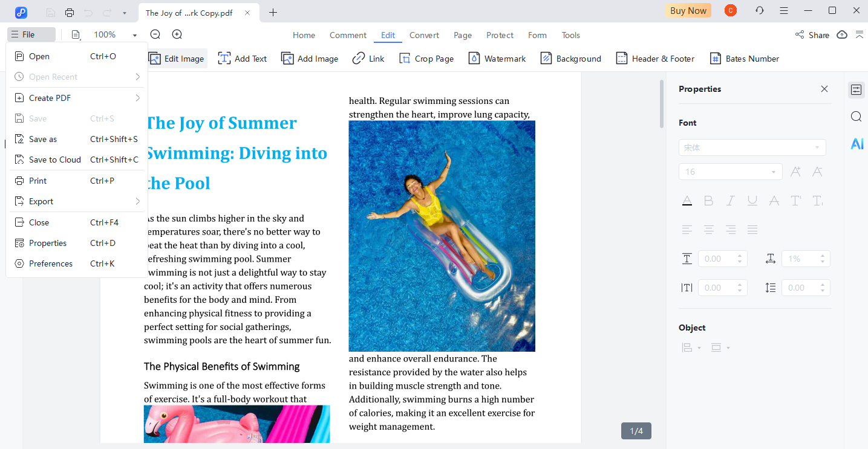Open the Add Image tool
868x449 pixels.
click(309, 58)
